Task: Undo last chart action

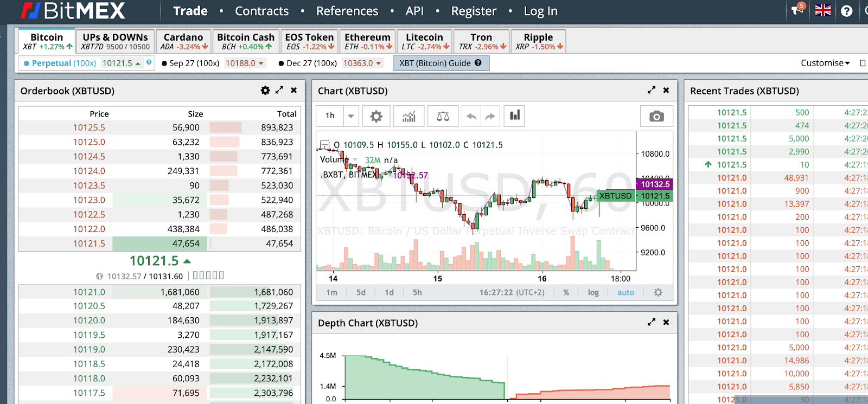Action: [x=471, y=116]
